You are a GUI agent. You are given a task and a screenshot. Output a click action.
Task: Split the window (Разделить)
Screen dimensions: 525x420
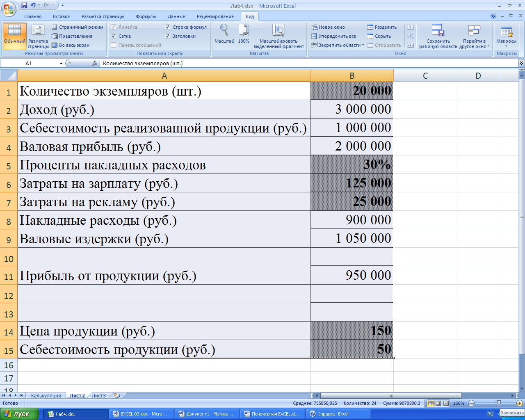click(x=382, y=27)
